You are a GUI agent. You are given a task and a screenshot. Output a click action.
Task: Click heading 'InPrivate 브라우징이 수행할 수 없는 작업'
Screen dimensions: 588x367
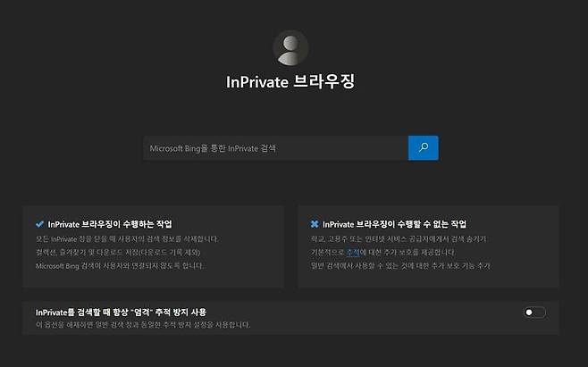tap(394, 224)
